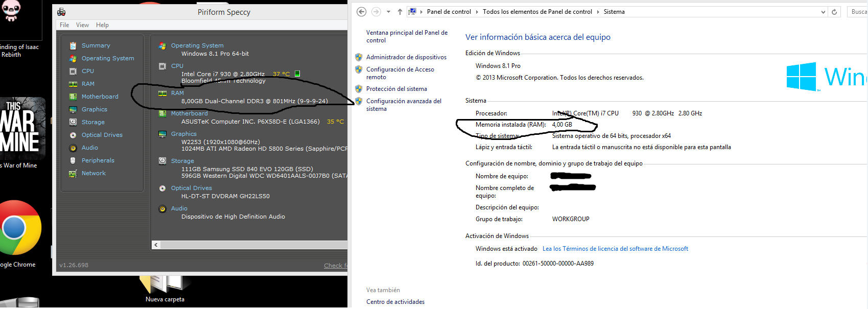Viewport: 868px width, 309px height.
Task: Click Optical Drives disc icon in sidebar
Action: point(73,135)
